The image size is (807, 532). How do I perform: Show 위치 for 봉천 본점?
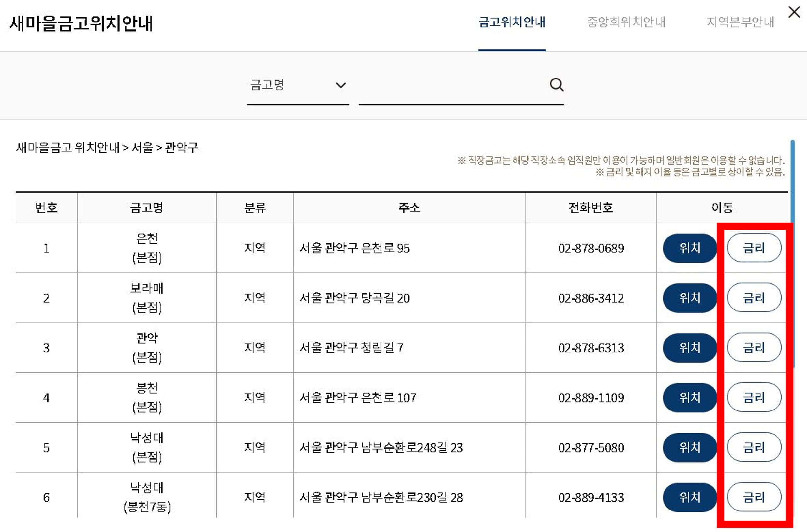point(690,398)
